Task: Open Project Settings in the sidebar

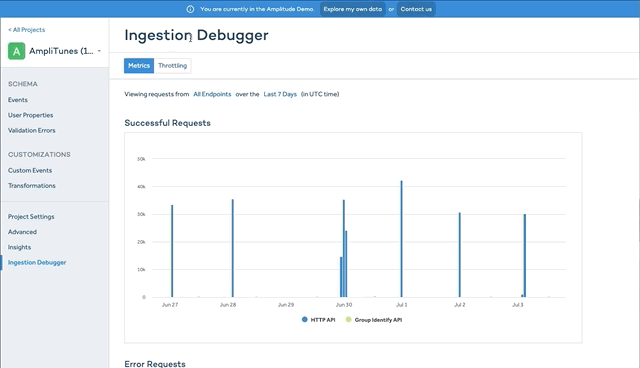Action: (x=31, y=217)
